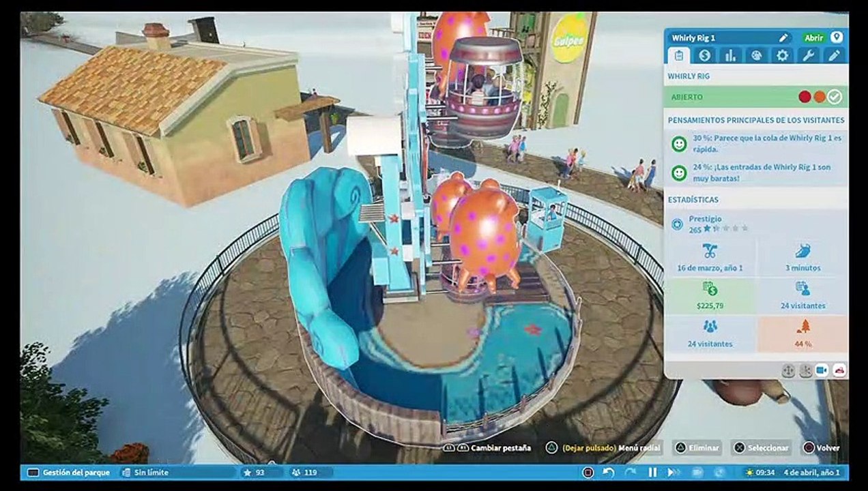Click 16 de marzo, año 1 value
The height and width of the screenshot is (491, 868).
(x=710, y=268)
